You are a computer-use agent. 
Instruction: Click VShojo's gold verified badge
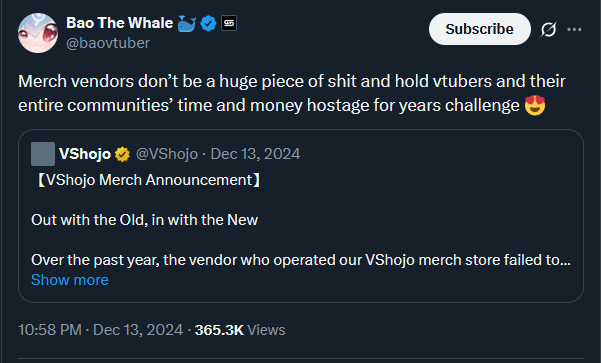click(x=122, y=154)
